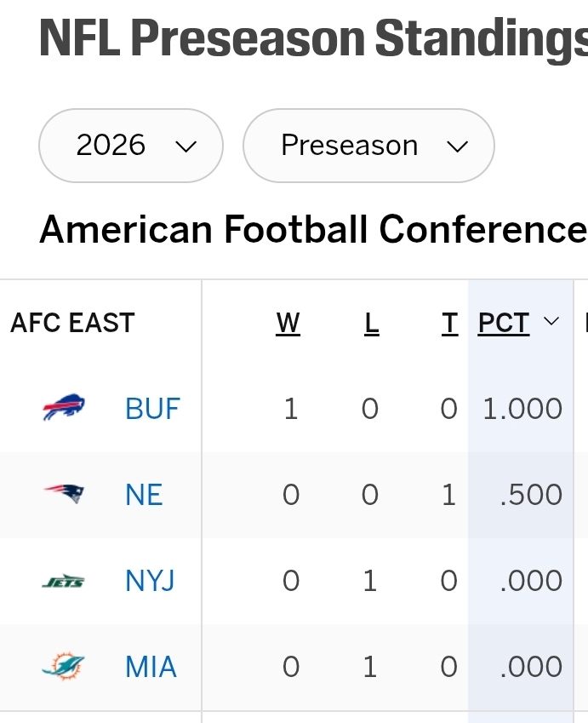Click the Miami Dolphins logo
Image resolution: width=588 pixels, height=723 pixels.
[x=64, y=666]
